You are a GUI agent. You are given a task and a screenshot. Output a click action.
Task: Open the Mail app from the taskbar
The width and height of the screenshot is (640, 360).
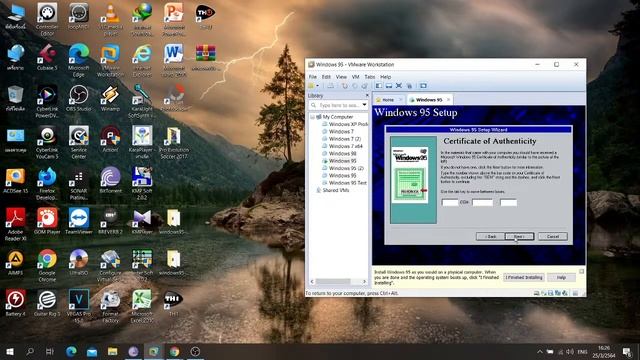tap(92, 351)
